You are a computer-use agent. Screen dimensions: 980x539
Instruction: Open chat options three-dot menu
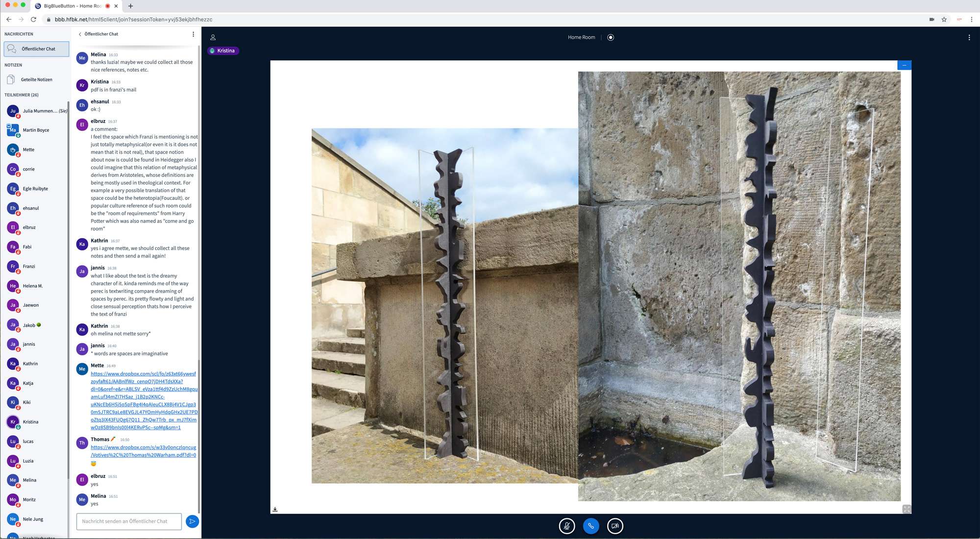tap(193, 34)
